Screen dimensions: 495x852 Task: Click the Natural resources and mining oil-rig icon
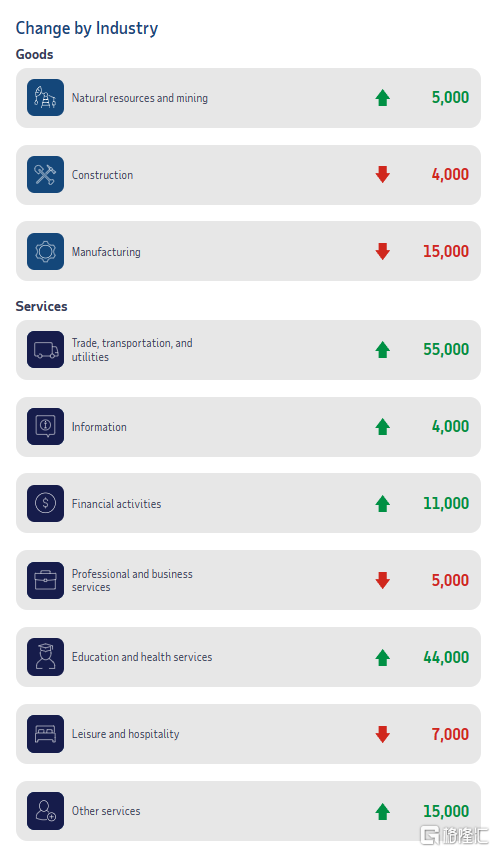[46, 98]
